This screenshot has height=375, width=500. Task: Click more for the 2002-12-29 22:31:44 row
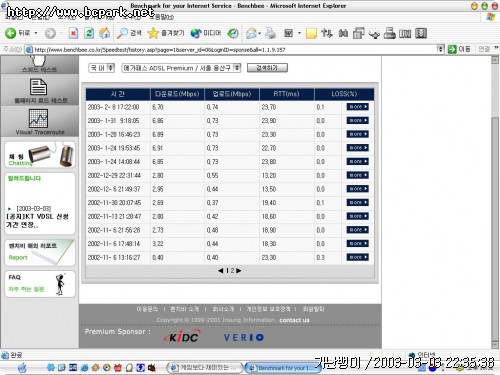pos(357,175)
